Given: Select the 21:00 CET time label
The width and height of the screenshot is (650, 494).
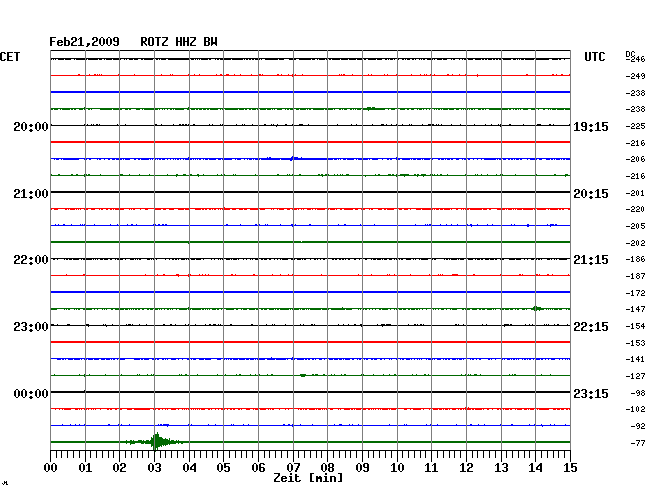Looking at the screenshot, I should click(31, 194).
